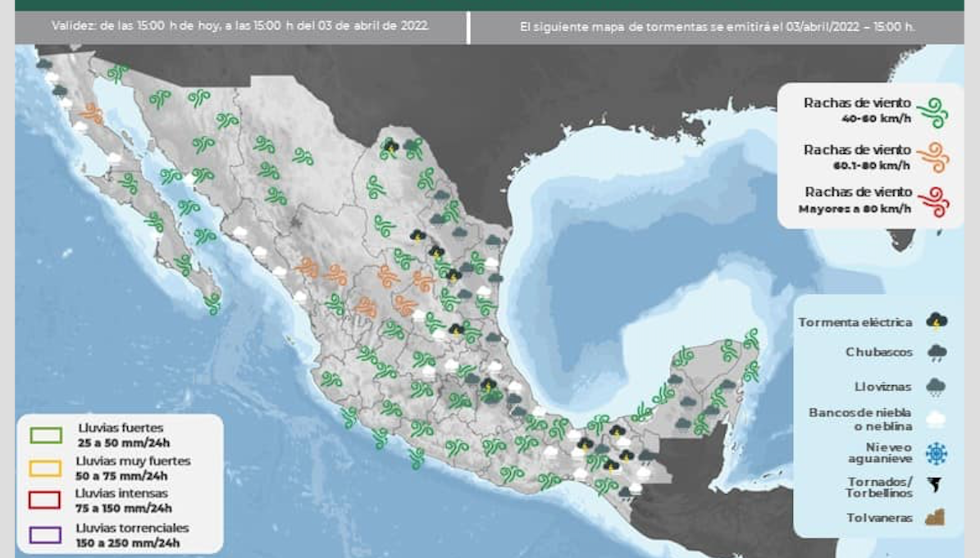The height and width of the screenshot is (558, 980).
Task: Click the Lloviznas drizzle cloud legend icon
Action: (x=936, y=386)
